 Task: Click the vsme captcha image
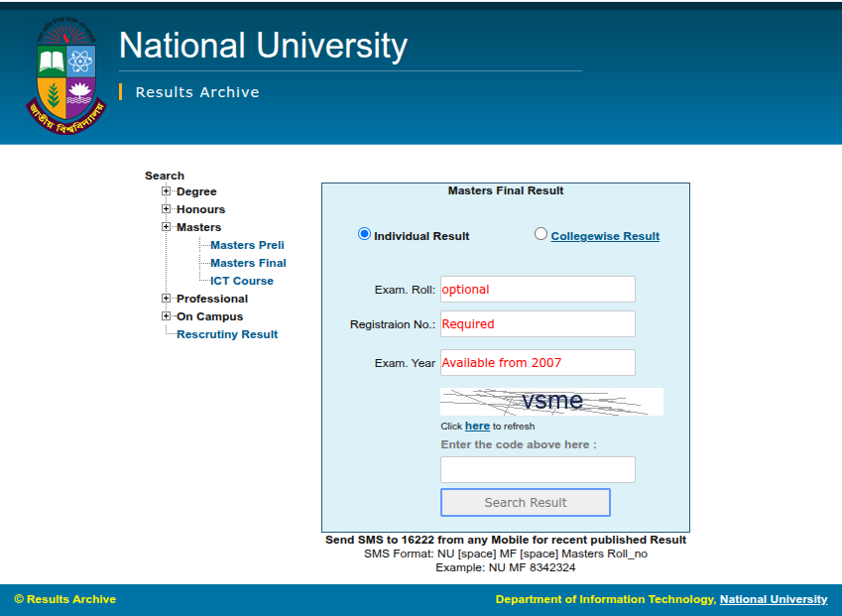551,402
